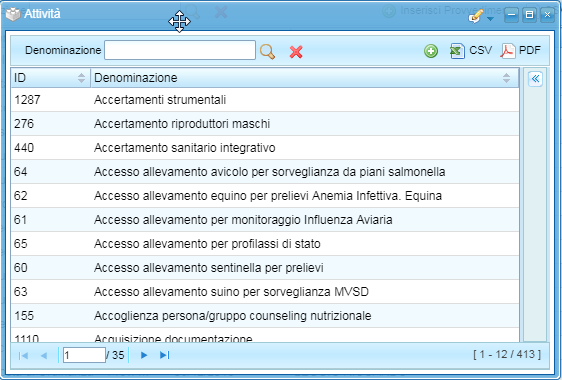Go to the first page arrow
562x380 pixels.
(23, 356)
